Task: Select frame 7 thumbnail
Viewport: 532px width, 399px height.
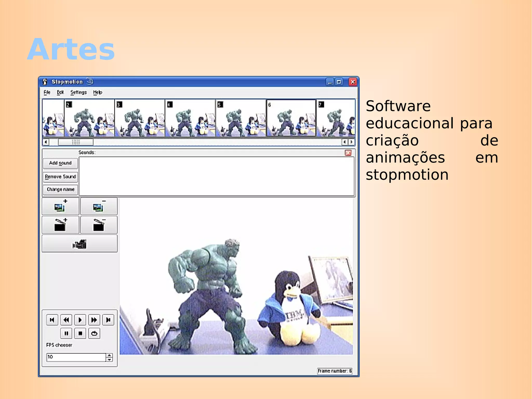Action: tap(336, 118)
